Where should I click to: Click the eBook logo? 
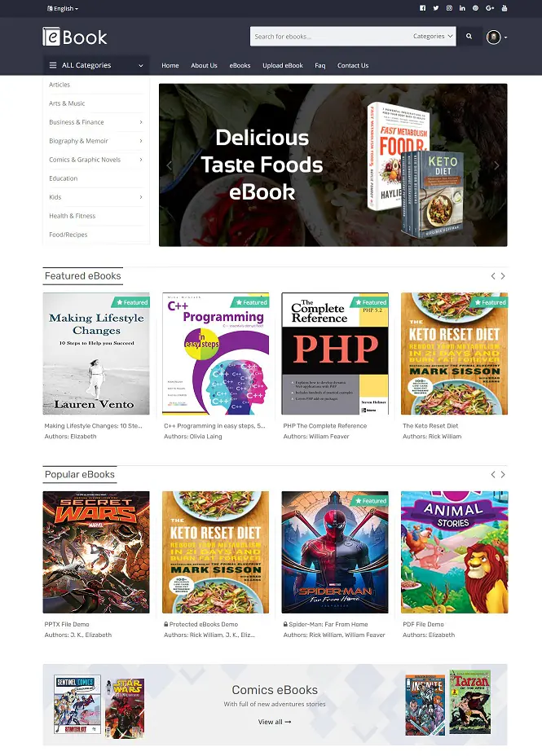coord(75,37)
